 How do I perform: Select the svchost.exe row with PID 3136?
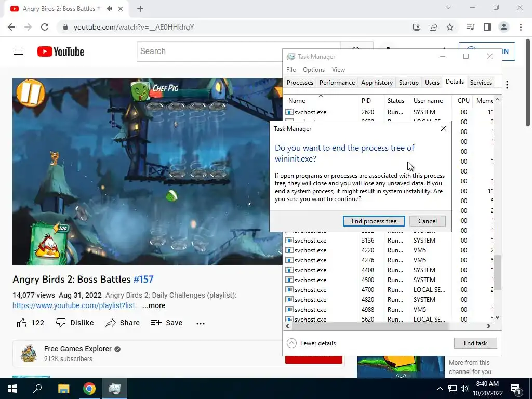coord(388,241)
